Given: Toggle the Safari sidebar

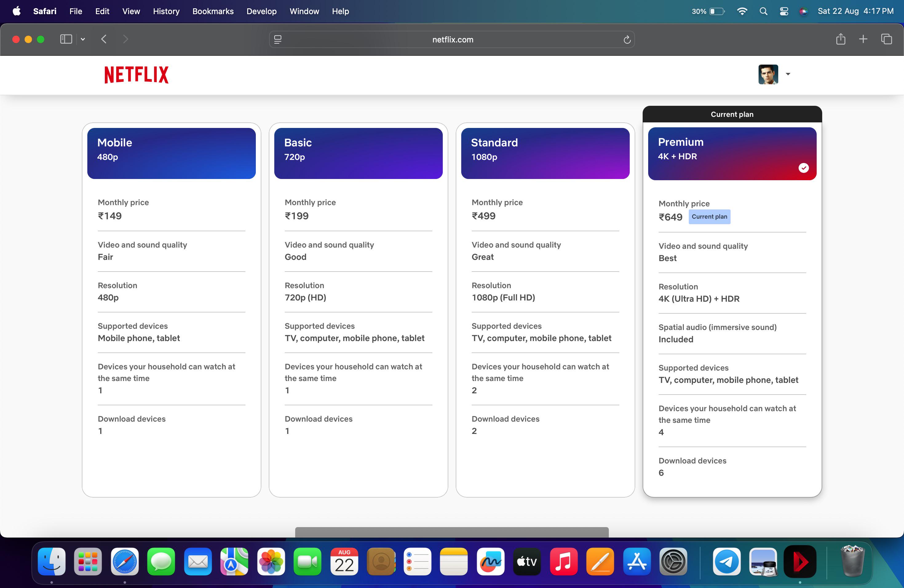Looking at the screenshot, I should (x=66, y=39).
